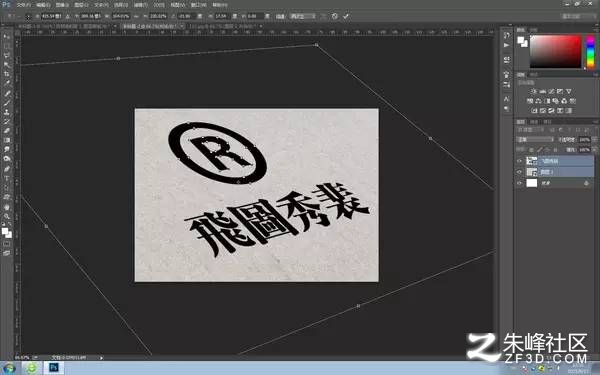Screen dimensions: 600x375
Task: Commit the transform with the checkmark icon
Action: [x=346, y=16]
